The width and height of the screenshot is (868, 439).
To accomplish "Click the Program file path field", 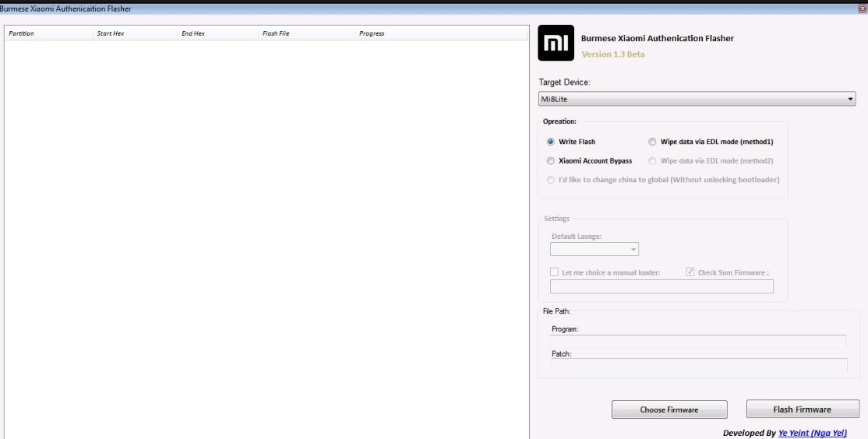I will click(x=698, y=341).
